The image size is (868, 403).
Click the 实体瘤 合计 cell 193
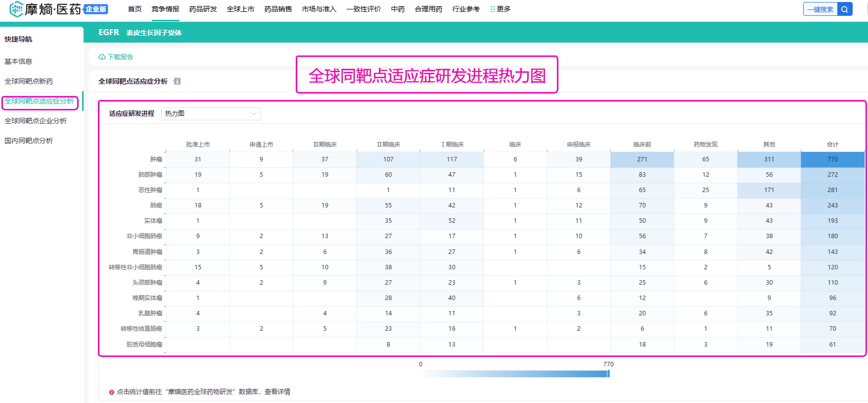(x=833, y=221)
